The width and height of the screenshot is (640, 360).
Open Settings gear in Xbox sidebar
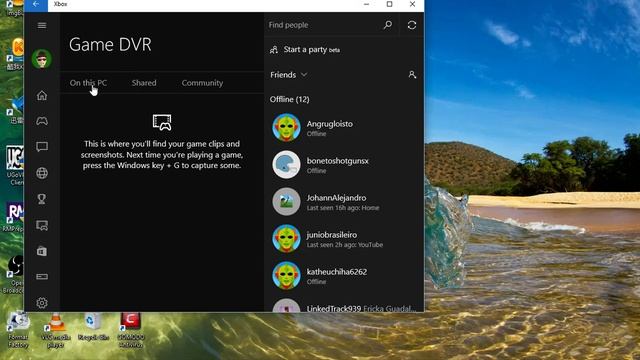pyautogui.click(x=42, y=303)
